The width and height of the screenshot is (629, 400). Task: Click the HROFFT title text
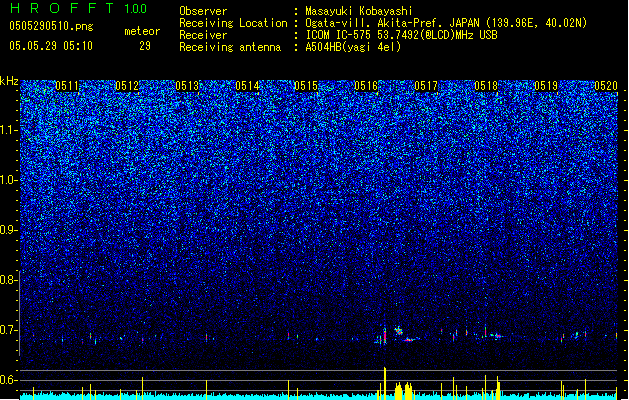point(62,8)
